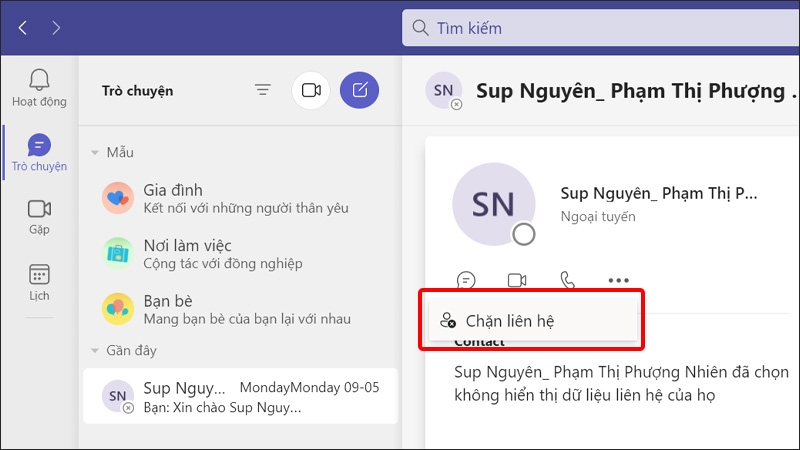Click the Gia đình heart icon
Viewport: 800px width, 450px height.
point(118,197)
